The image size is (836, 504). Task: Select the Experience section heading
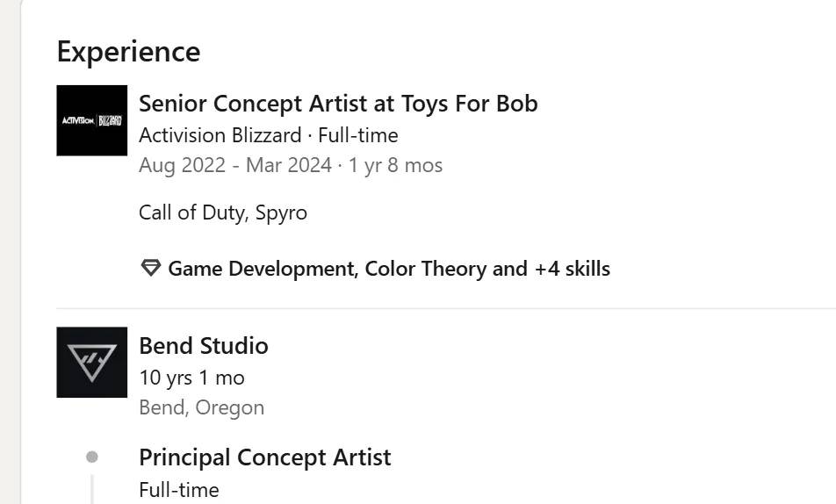coord(128,52)
